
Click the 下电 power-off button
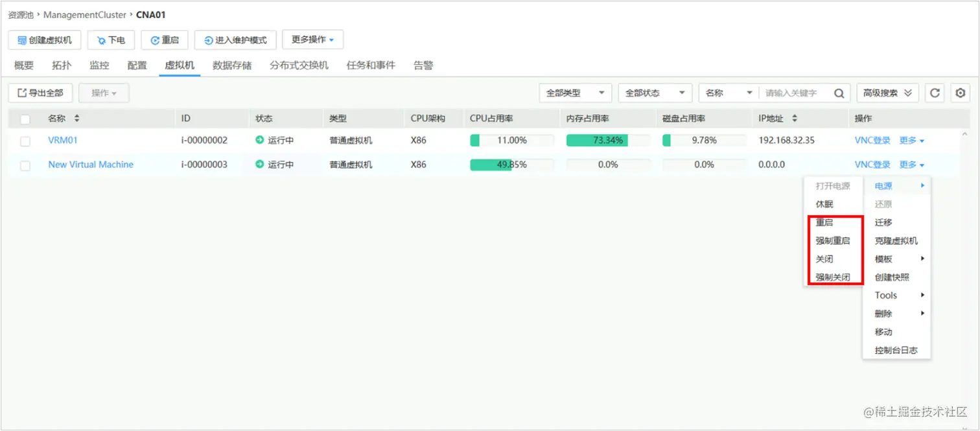tap(111, 40)
